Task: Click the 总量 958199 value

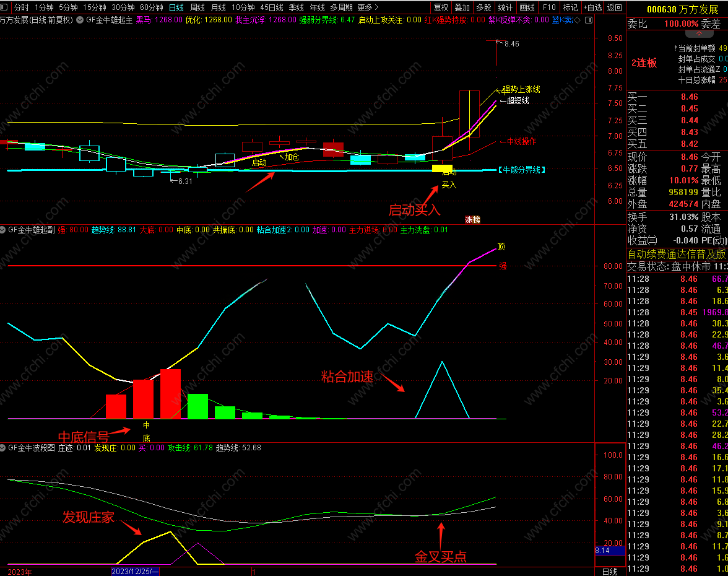Action: (x=683, y=192)
